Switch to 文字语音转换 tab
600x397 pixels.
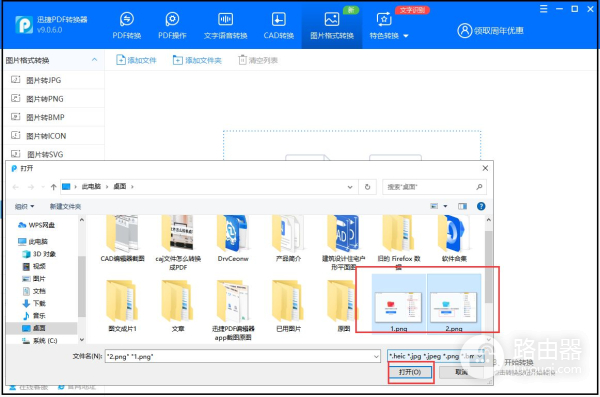225,25
